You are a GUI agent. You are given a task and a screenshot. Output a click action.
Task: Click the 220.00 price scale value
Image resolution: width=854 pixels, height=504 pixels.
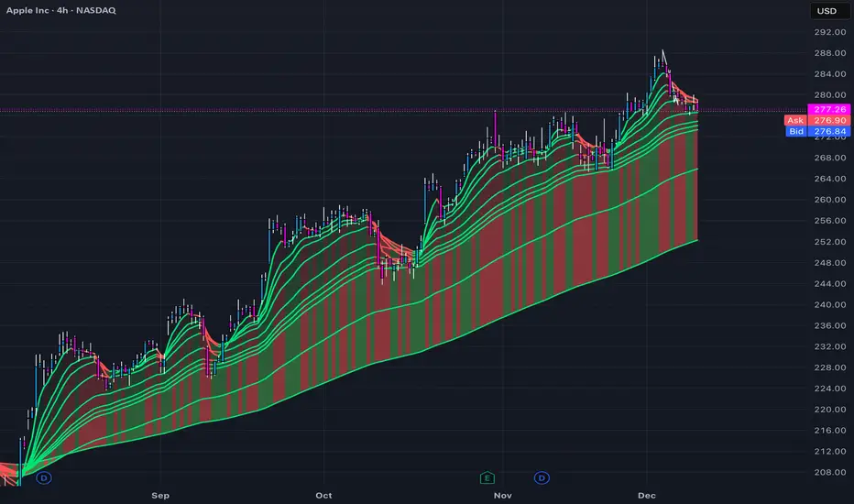point(830,410)
